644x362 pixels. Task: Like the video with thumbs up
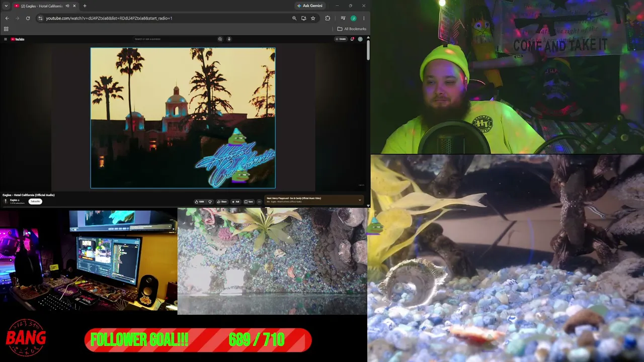coord(200,202)
